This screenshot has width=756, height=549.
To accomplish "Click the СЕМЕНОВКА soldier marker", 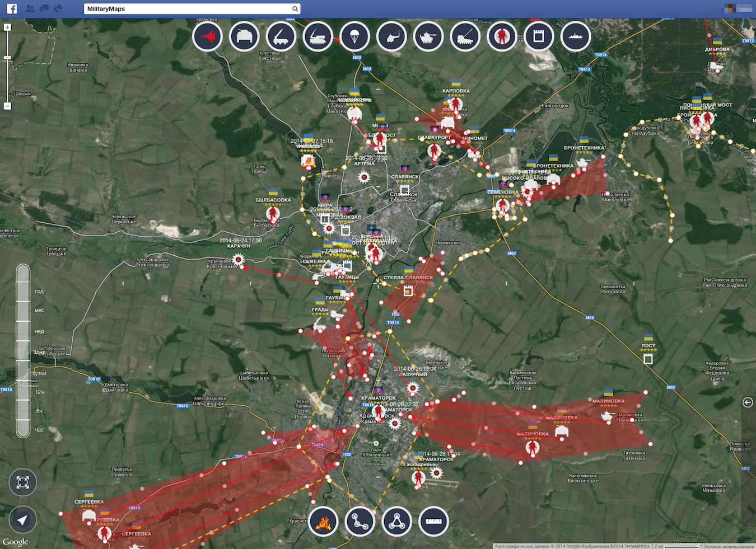I will 502,206.
